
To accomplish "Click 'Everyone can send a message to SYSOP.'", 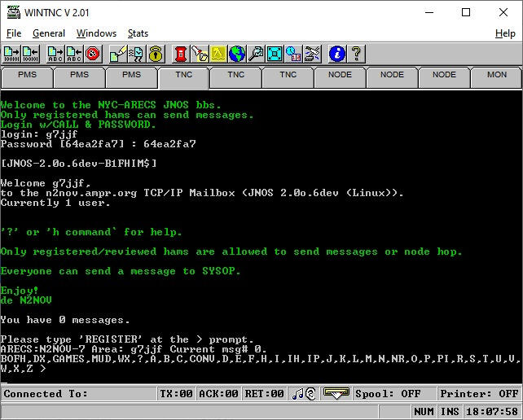I will (121, 271).
